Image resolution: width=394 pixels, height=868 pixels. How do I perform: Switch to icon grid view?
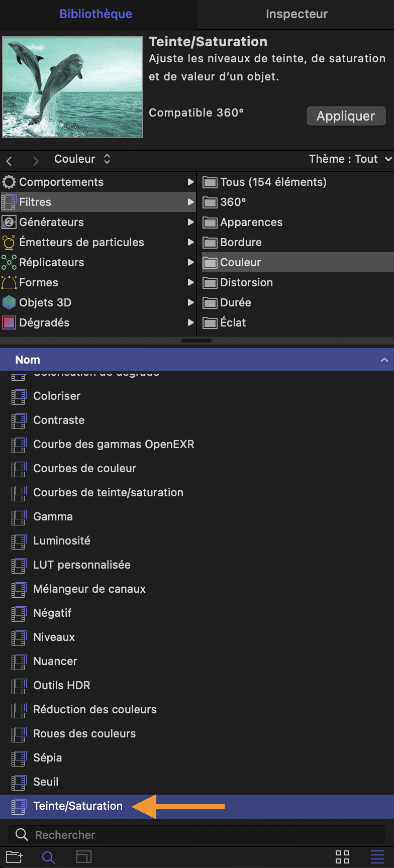342,857
